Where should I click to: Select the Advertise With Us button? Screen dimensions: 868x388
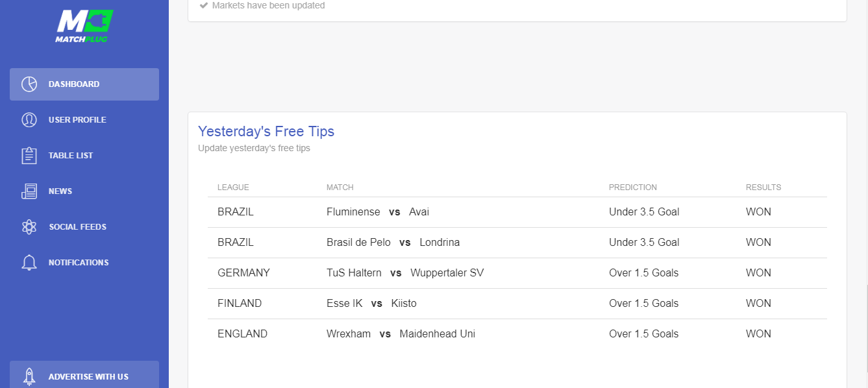coord(84,374)
